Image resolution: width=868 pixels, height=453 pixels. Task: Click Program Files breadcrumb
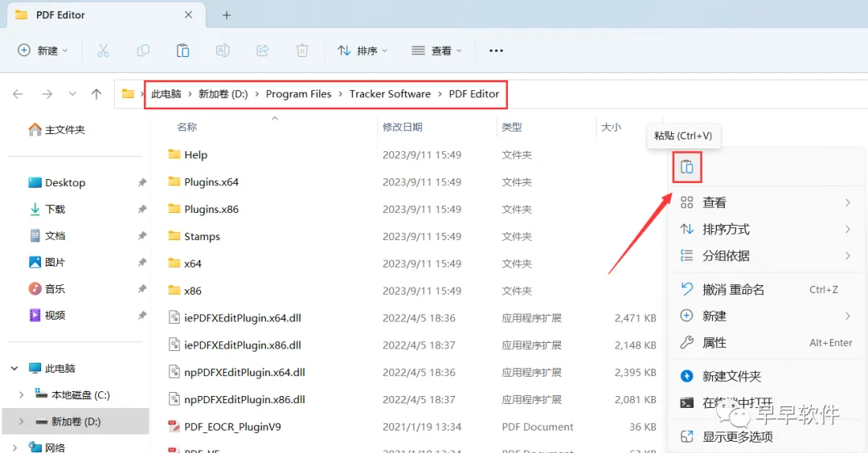[x=298, y=94]
